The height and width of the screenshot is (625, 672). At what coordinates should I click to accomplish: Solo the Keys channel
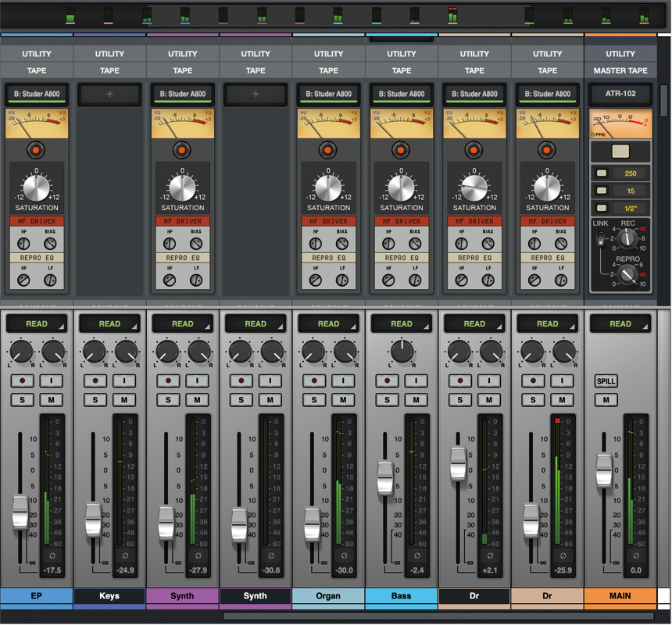(x=95, y=400)
